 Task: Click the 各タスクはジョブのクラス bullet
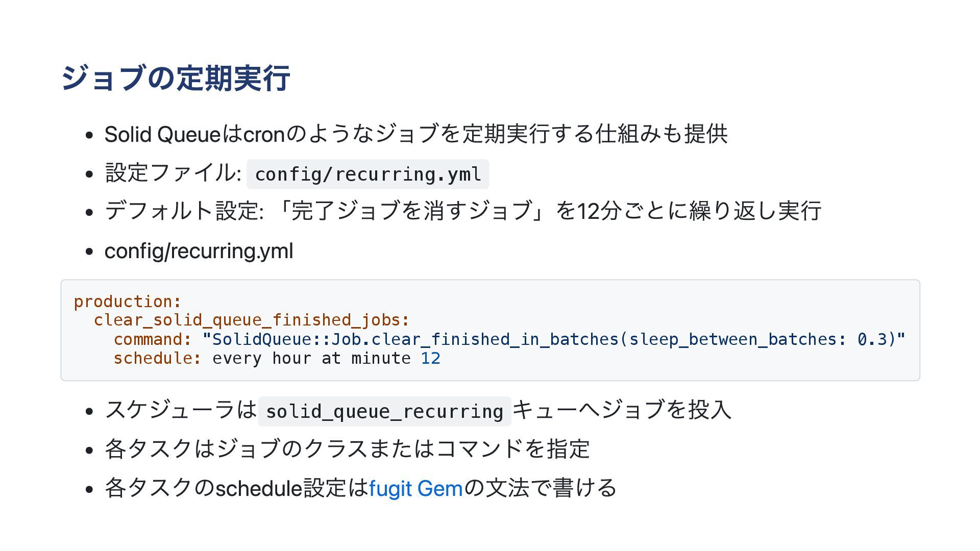(347, 449)
